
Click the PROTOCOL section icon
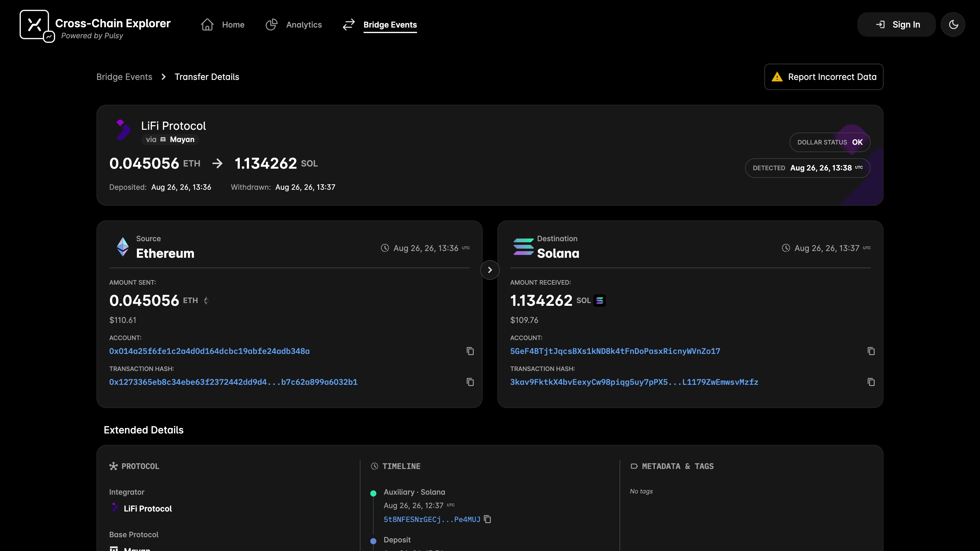point(113,466)
